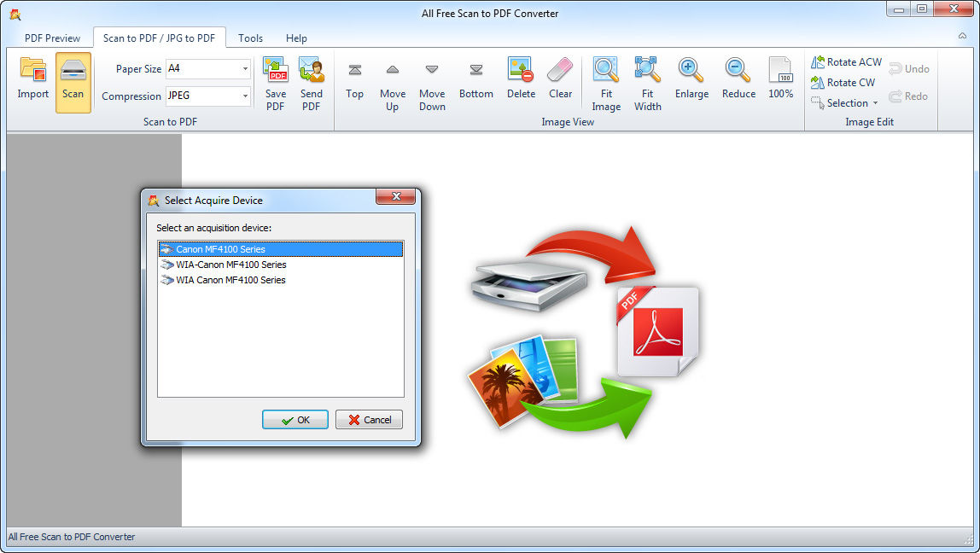Click Cancel in Select Acquire Device dialog
980x553 pixels.
coord(369,420)
